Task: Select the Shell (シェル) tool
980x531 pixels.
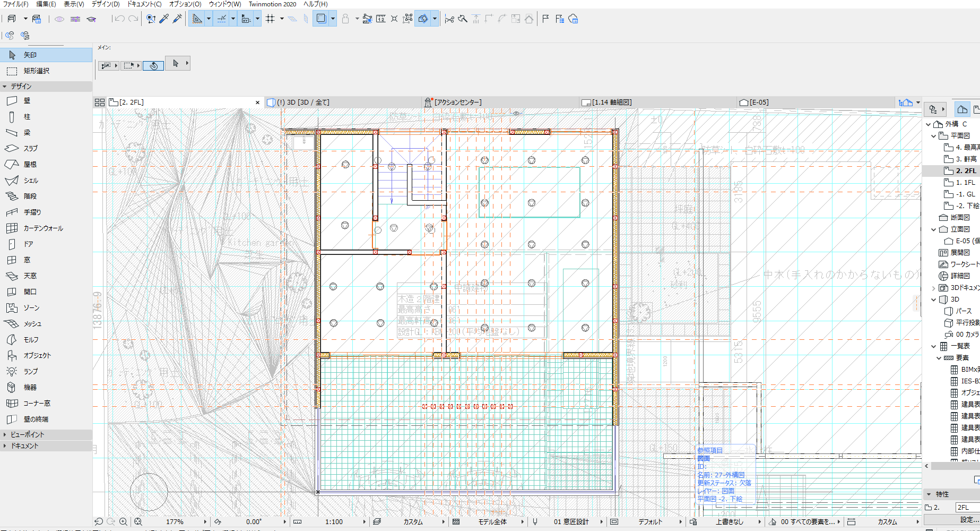Action: pos(46,181)
